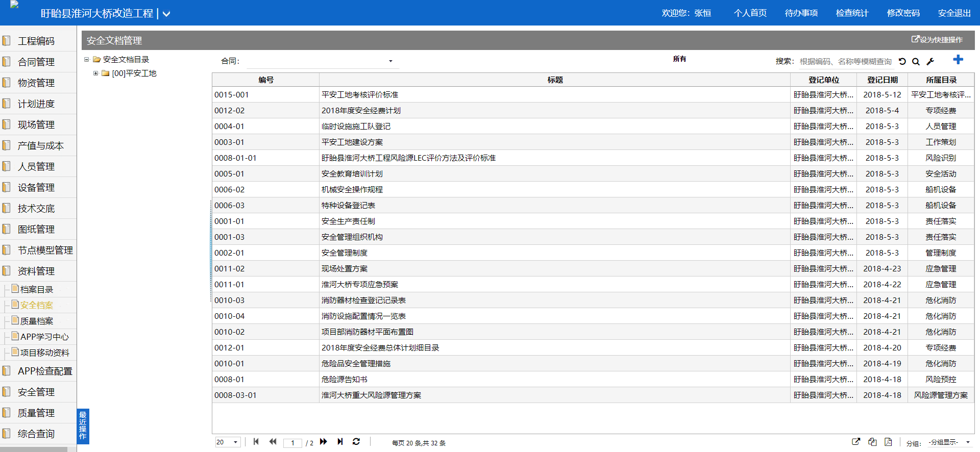Image resolution: width=980 pixels, height=452 pixels.
Task: Click the magnifier search icon
Action: coord(916,61)
